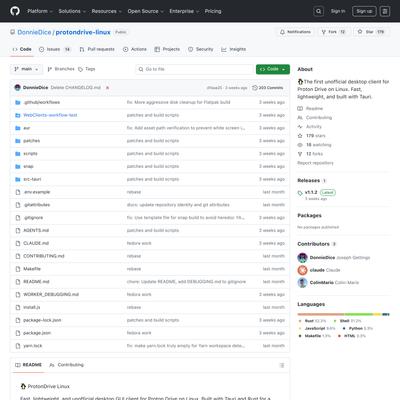Switch to the Issues tab

pyautogui.click(x=55, y=49)
